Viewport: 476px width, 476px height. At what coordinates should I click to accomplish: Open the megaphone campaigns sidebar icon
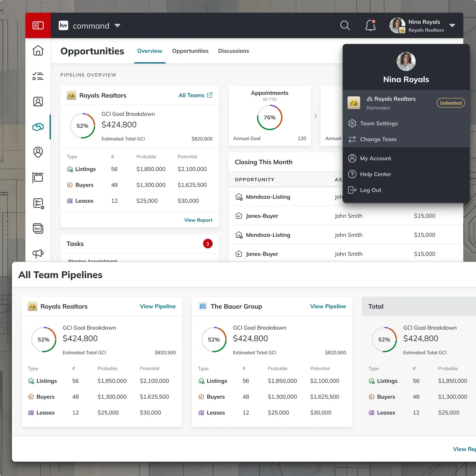(38, 253)
